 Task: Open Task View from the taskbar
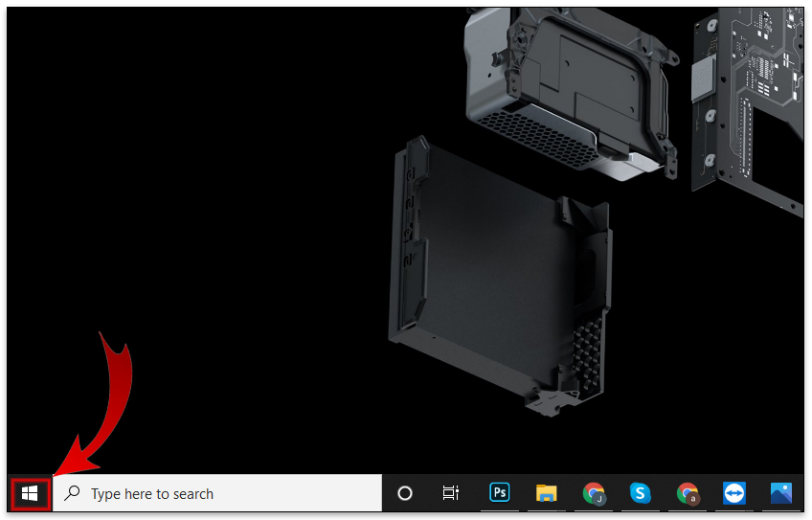pyautogui.click(x=451, y=493)
